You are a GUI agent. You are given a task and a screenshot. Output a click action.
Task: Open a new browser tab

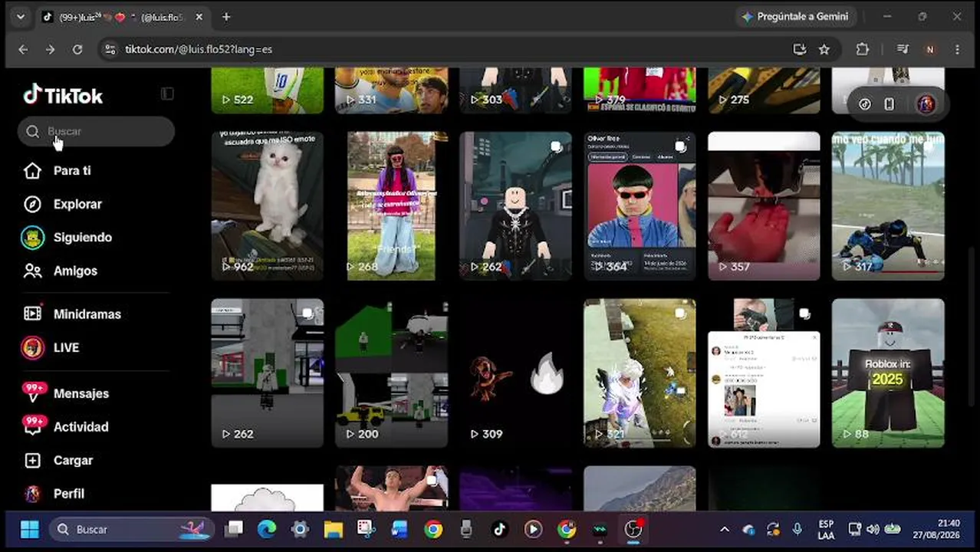coord(226,17)
